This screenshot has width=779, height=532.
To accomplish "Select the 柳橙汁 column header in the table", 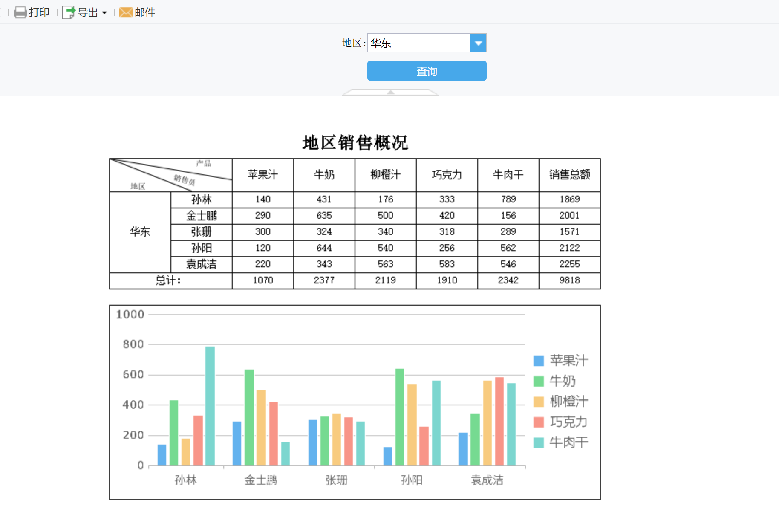I will 386,175.
